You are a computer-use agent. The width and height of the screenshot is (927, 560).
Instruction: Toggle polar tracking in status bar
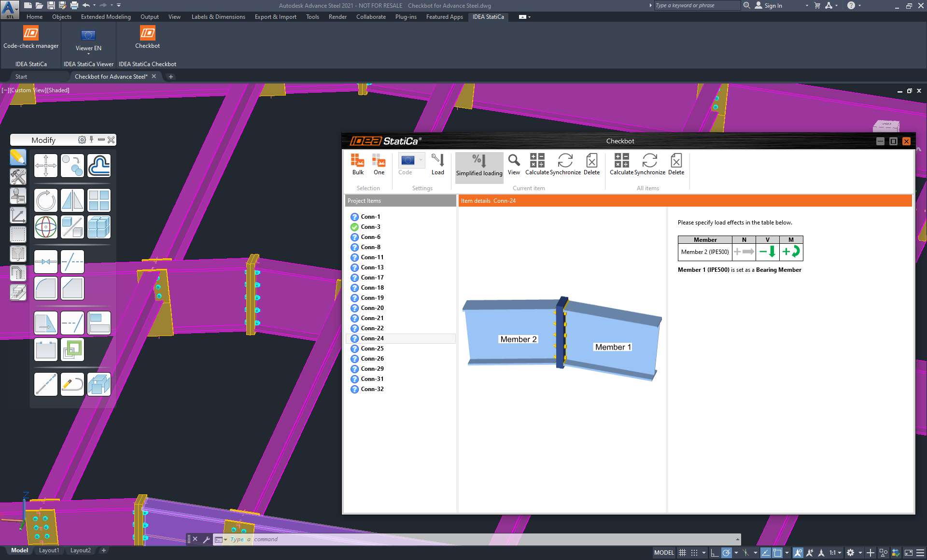pyautogui.click(x=726, y=553)
